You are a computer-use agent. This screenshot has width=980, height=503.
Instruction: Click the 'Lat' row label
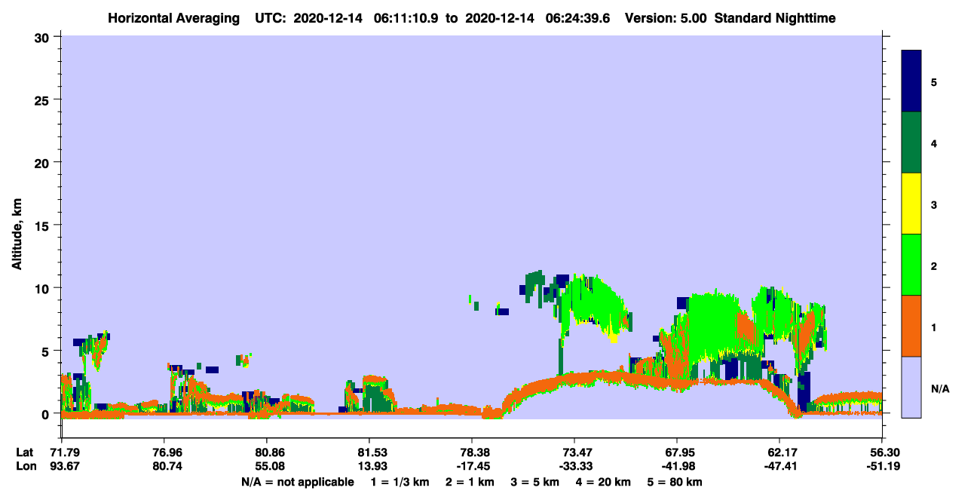tap(24, 452)
